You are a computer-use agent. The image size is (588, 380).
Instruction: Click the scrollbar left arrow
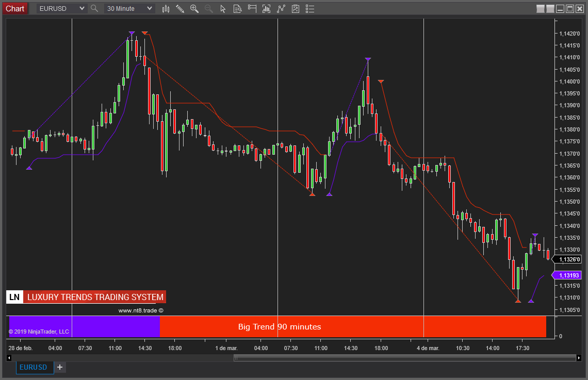tap(9, 358)
